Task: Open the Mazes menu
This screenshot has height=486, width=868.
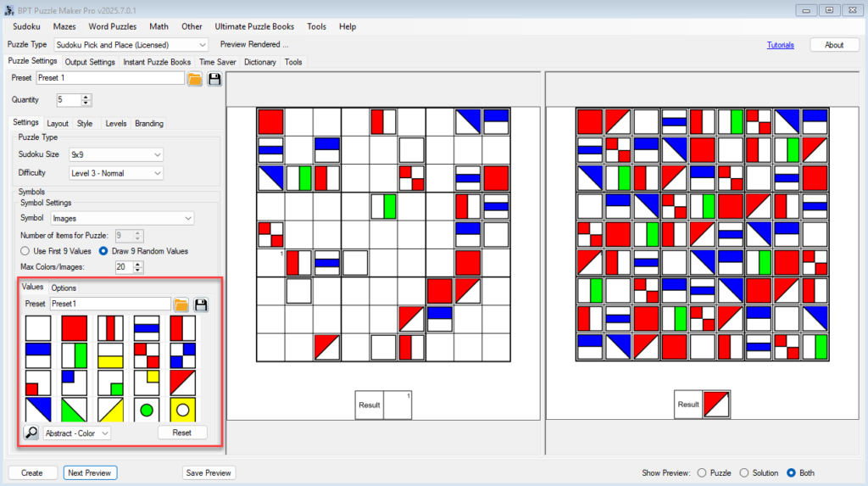Action: (64, 26)
